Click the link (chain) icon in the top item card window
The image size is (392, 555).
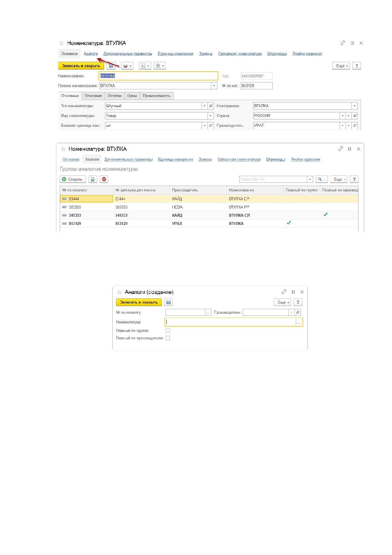(x=343, y=43)
